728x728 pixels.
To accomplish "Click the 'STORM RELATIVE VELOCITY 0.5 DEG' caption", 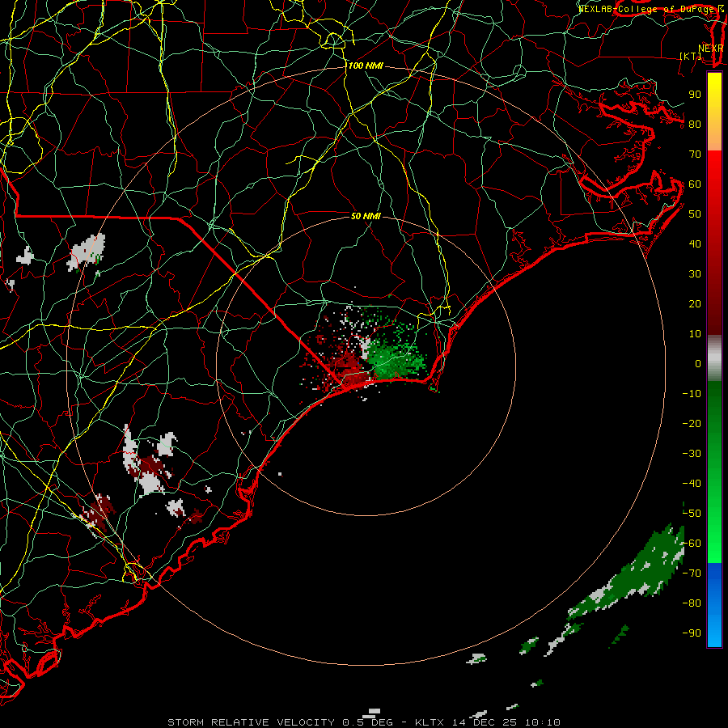I will click(x=280, y=722).
